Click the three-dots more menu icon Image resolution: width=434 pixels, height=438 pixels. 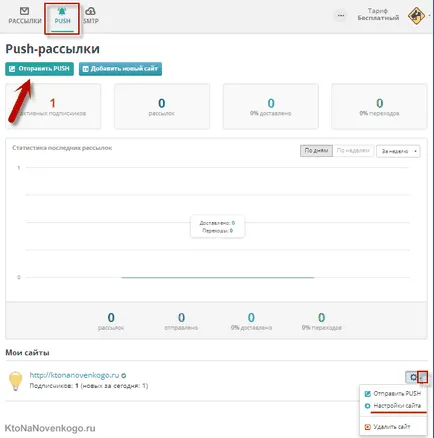(x=341, y=15)
